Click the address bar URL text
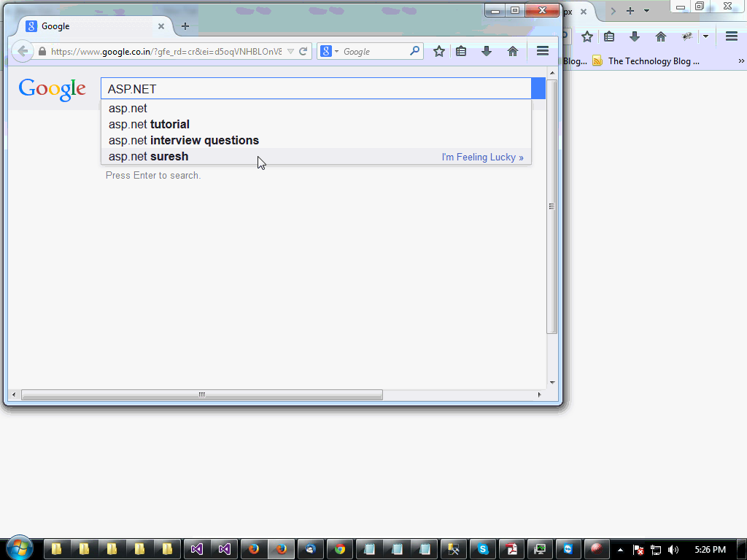The image size is (747, 560). pos(166,52)
